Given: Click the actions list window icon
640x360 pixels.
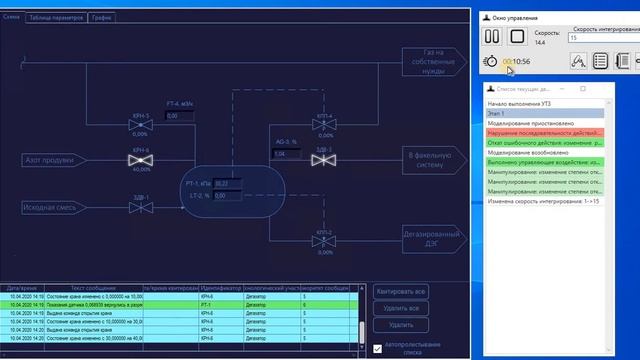Looking at the screenshot, I should (x=491, y=89).
